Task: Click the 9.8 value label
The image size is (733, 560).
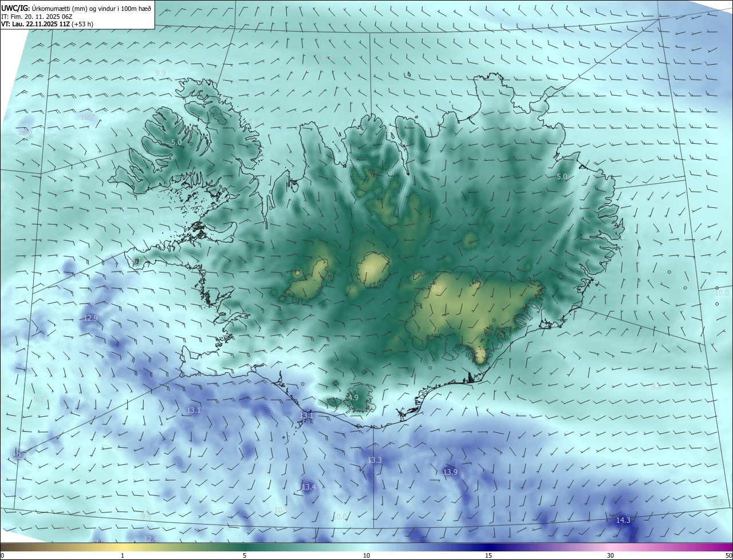Action: (656, 387)
